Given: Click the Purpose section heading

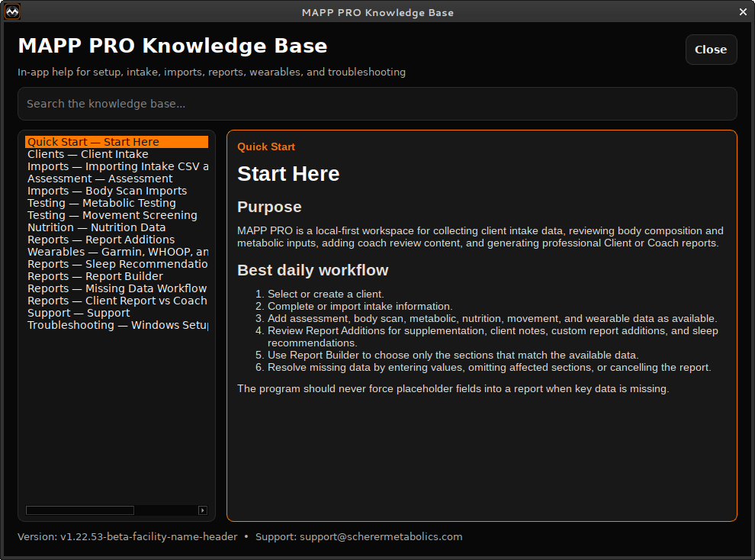Looking at the screenshot, I should pos(269,207).
